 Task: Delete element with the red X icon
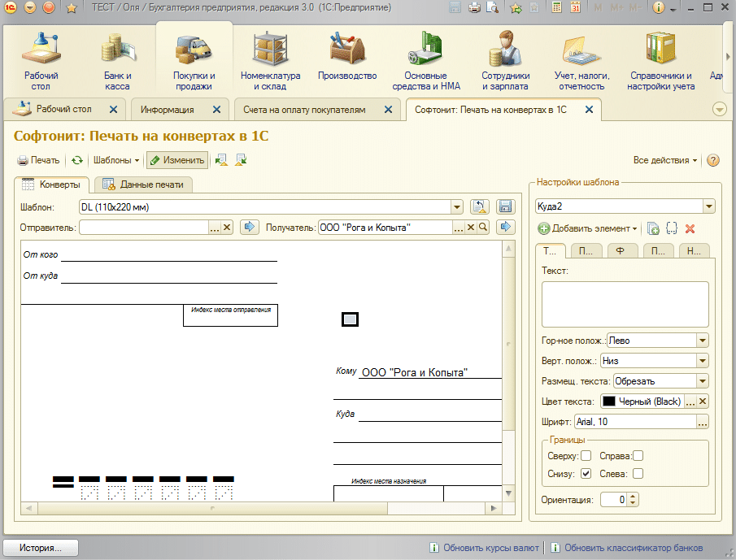(690, 229)
